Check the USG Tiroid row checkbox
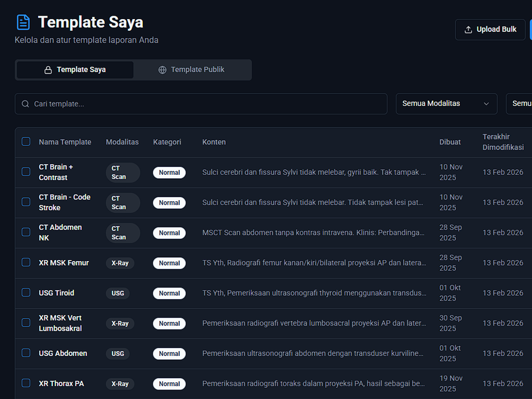Viewport: 532px width, 399px height. (x=26, y=293)
